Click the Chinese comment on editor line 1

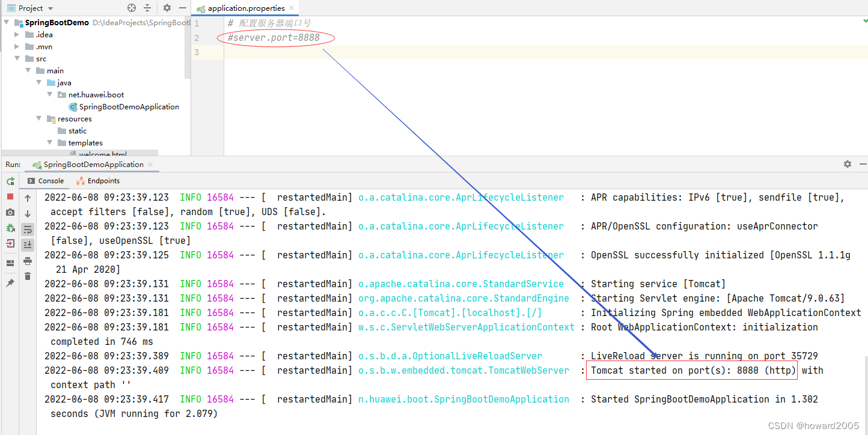point(269,23)
